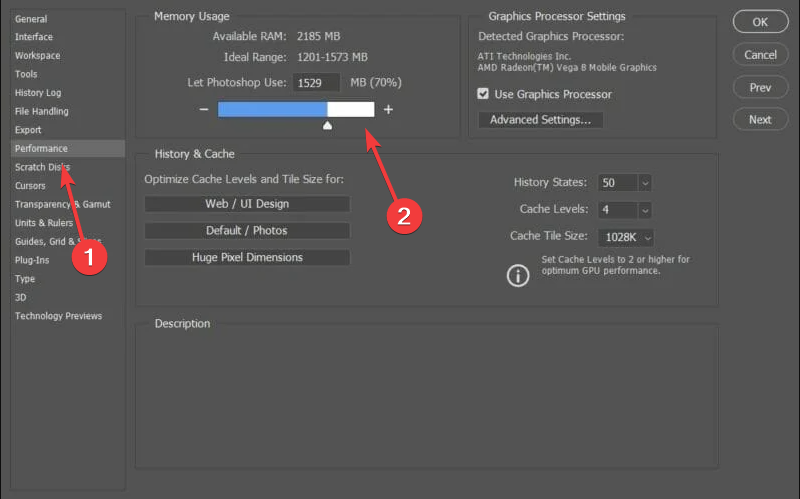The width and height of the screenshot is (800, 499).
Task: Switch to the Interface preferences section
Action: click(34, 37)
